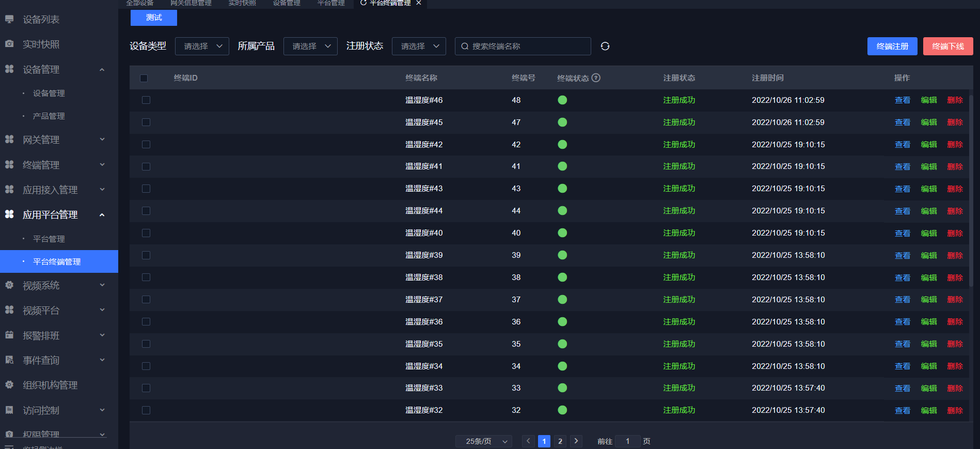Select the checkbox for 温湿度#42
This screenshot has width=980, height=449.
pyautogui.click(x=146, y=145)
